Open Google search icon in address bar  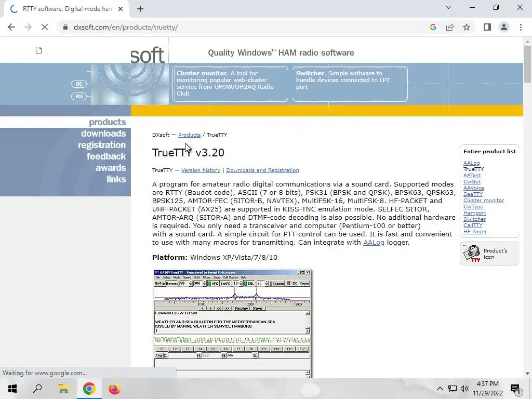click(433, 27)
